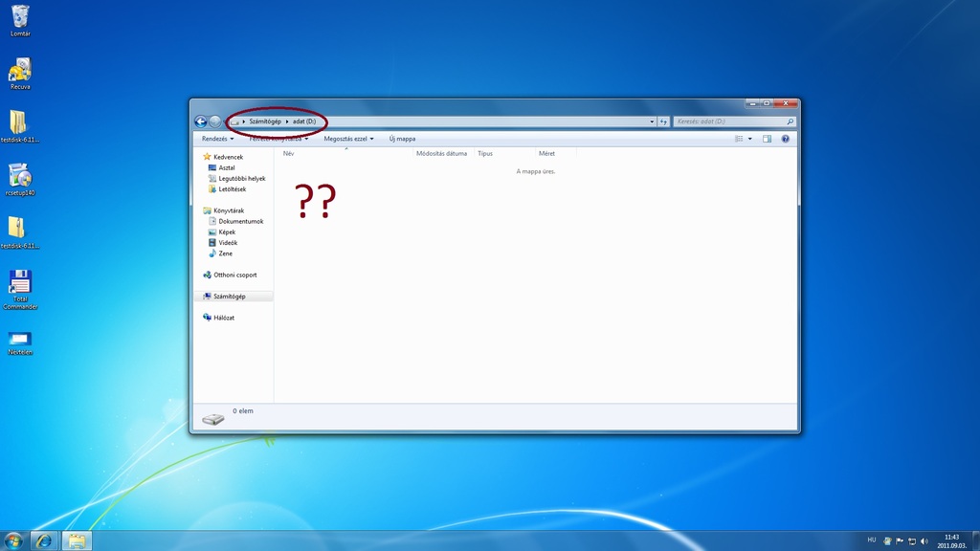Select Dokumentumok in the navigation pane
This screenshot has width=980, height=551.
[240, 221]
